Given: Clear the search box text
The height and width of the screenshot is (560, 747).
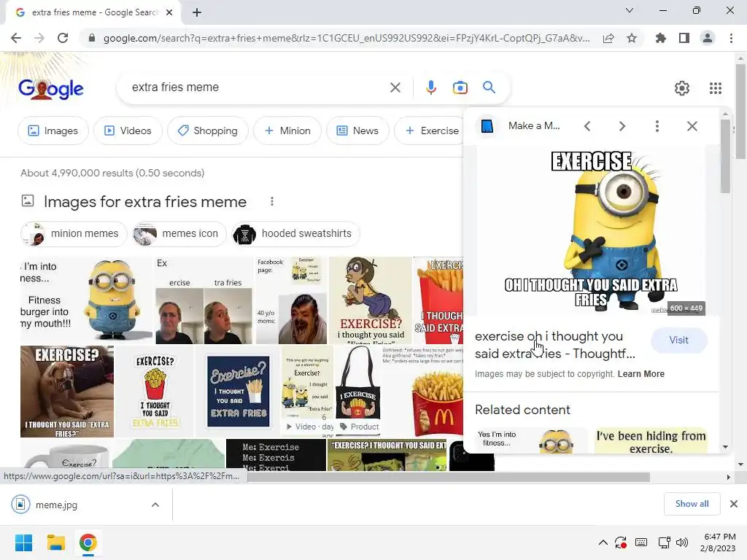Looking at the screenshot, I should pyautogui.click(x=395, y=87).
